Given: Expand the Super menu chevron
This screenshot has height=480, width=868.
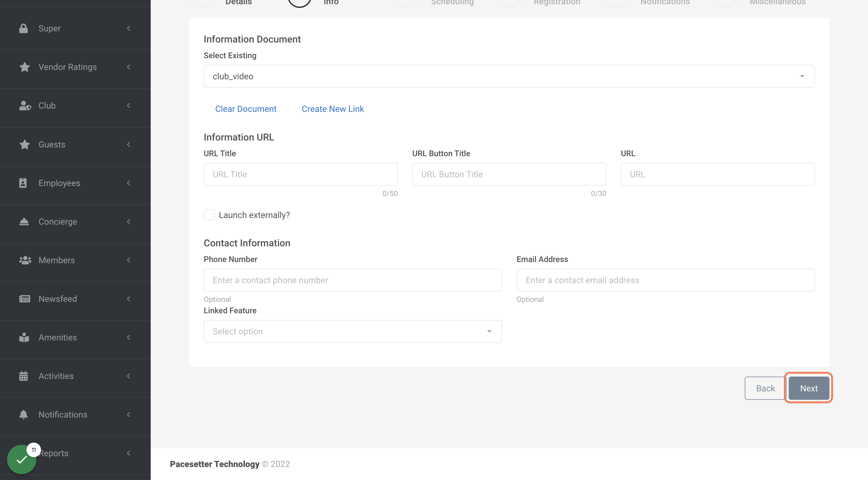Looking at the screenshot, I should tap(128, 28).
